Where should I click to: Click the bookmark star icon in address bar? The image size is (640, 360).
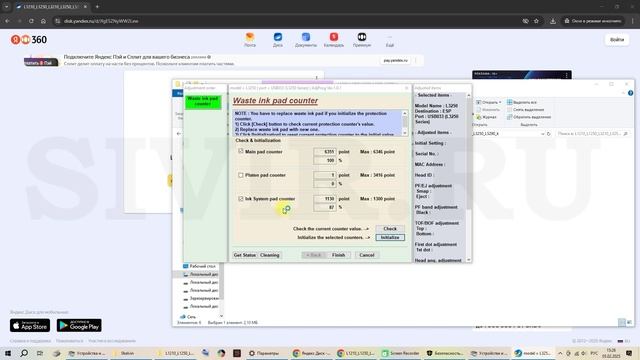coord(536,21)
